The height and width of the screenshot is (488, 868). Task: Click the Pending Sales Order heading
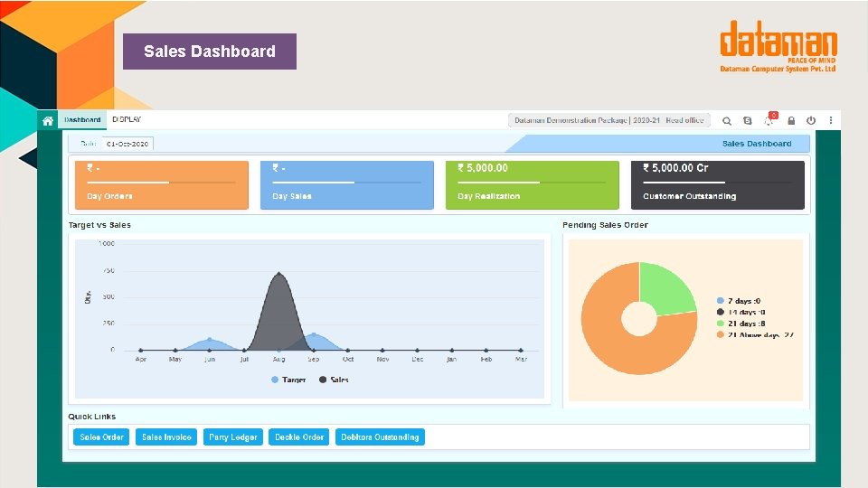(605, 225)
